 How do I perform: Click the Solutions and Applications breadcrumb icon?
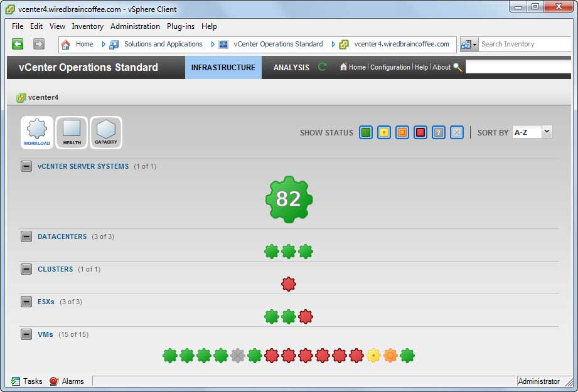(114, 45)
